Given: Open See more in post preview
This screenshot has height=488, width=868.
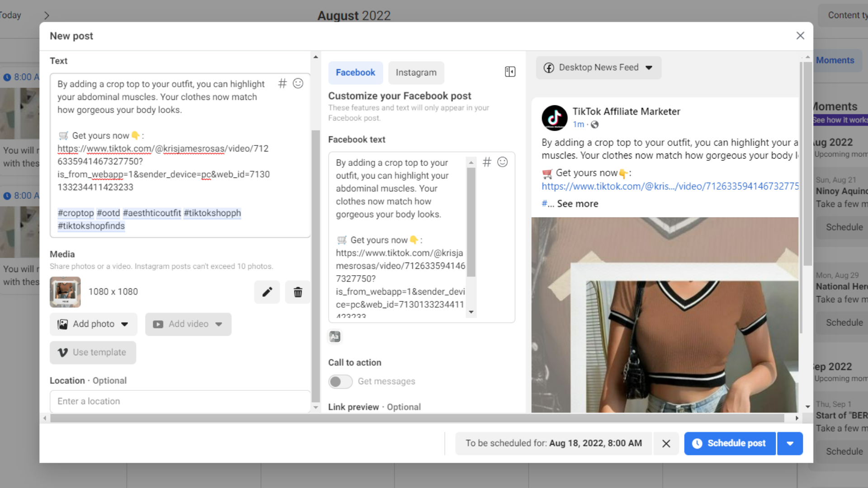Looking at the screenshot, I should point(577,204).
